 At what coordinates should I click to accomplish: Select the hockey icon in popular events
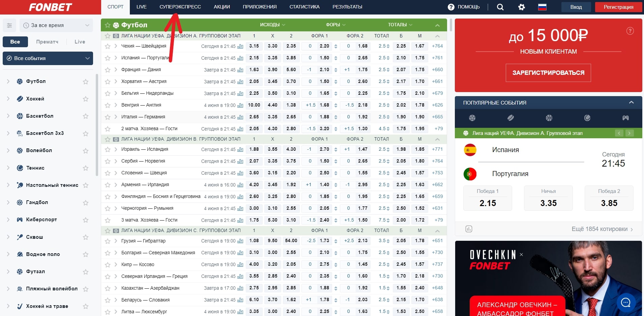click(x=510, y=118)
